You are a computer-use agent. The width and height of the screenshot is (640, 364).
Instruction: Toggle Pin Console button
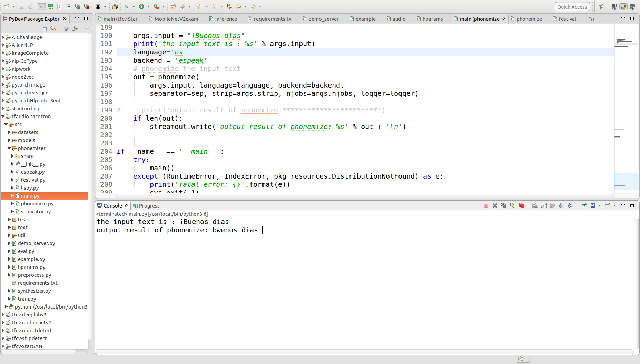584,206
